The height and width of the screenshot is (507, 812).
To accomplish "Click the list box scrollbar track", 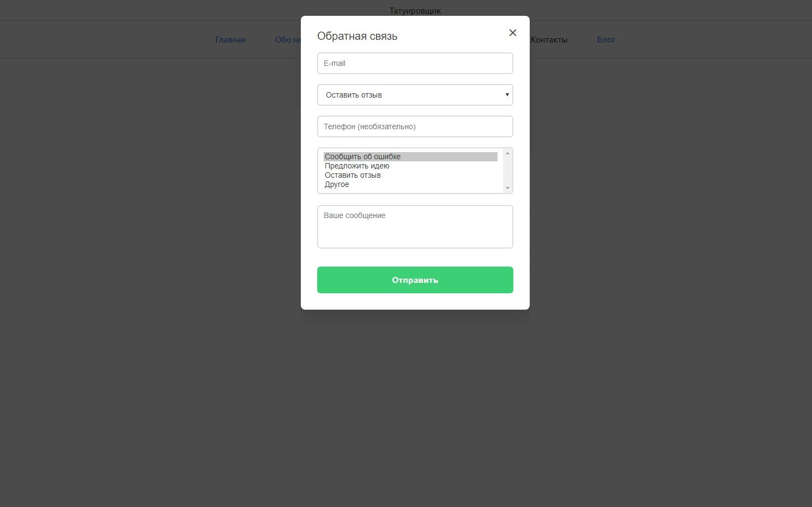I will pyautogui.click(x=507, y=171).
